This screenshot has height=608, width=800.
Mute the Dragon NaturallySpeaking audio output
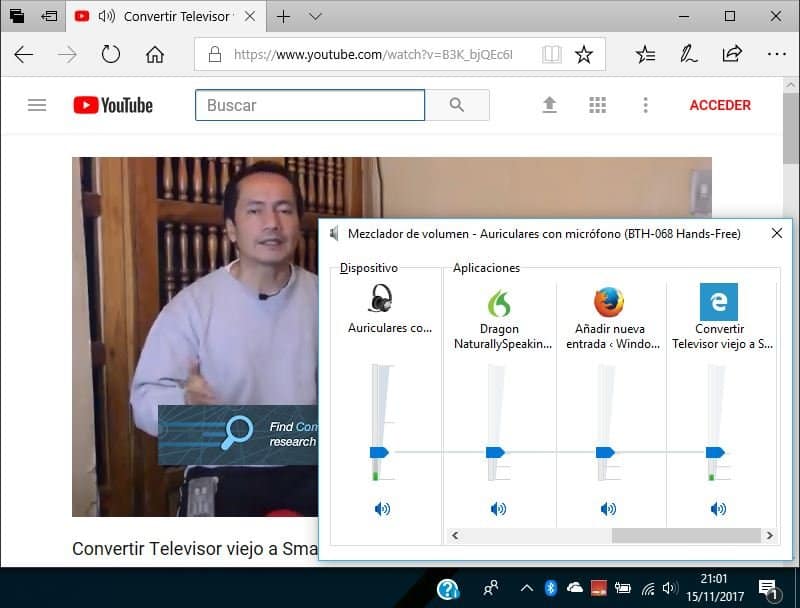[x=498, y=509]
